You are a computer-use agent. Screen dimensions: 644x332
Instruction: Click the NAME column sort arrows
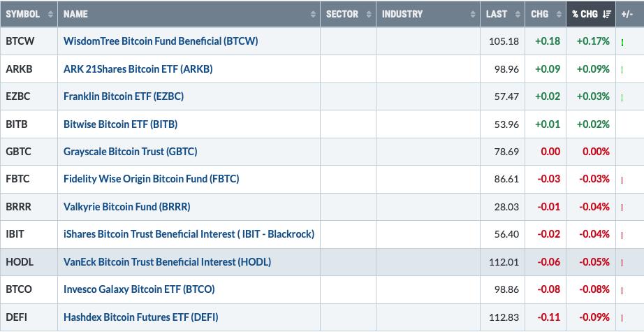click(x=313, y=14)
